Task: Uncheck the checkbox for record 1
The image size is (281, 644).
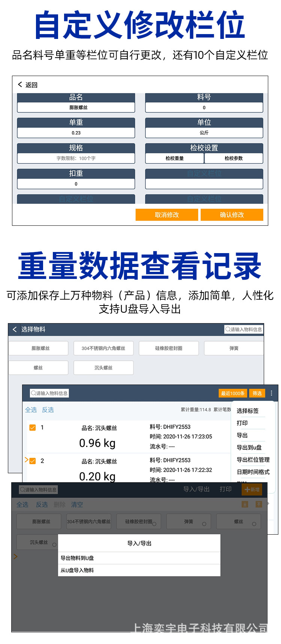Action: pos(33,428)
